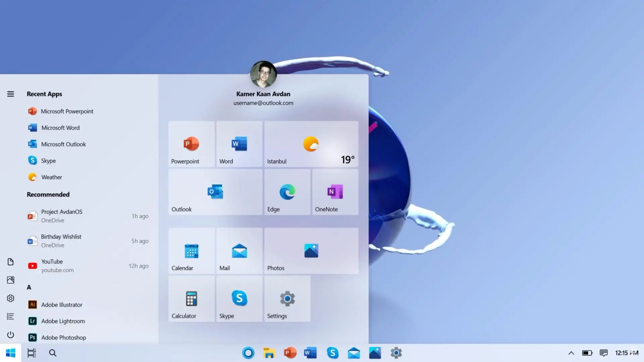Viewport: 644px width, 362px height.
Task: Open the Powerpoint tile
Action: coord(192,144)
